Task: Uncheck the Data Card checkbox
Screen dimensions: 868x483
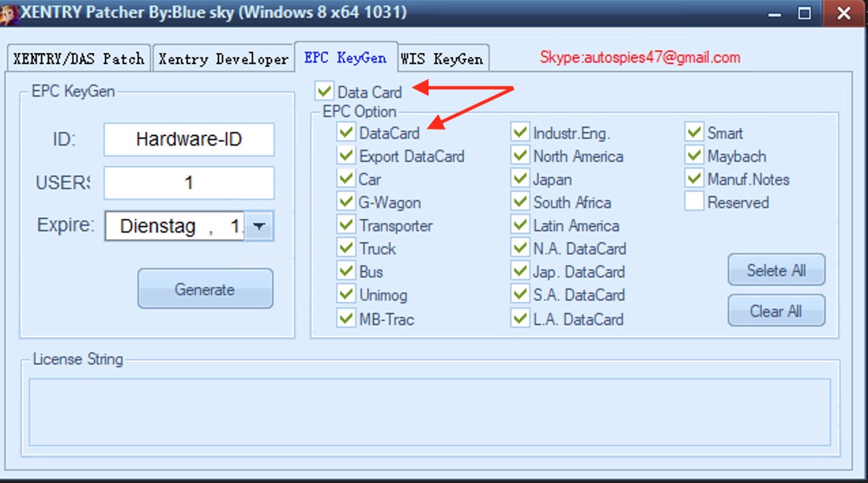Action: (324, 92)
